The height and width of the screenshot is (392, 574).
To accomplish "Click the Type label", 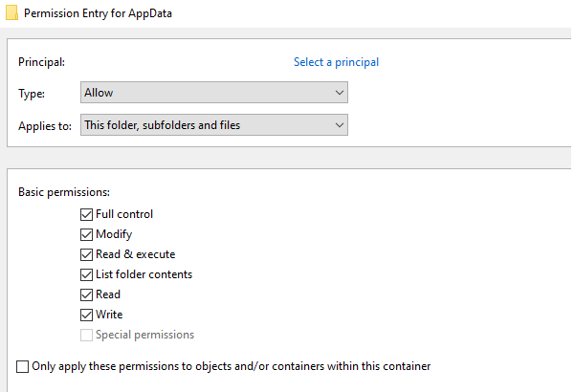I will 32,94.
